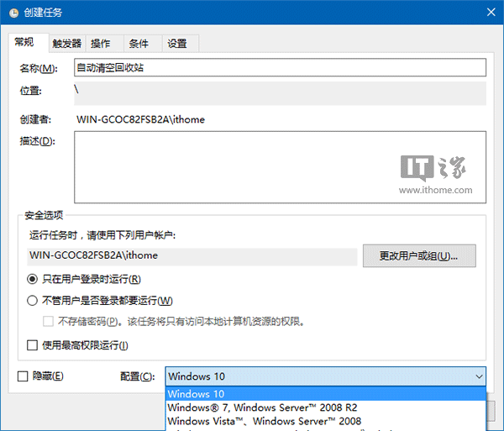Viewport: 504px width, 431px height.
Task: Toggle the 隐藏 checkbox
Action: [x=24, y=376]
